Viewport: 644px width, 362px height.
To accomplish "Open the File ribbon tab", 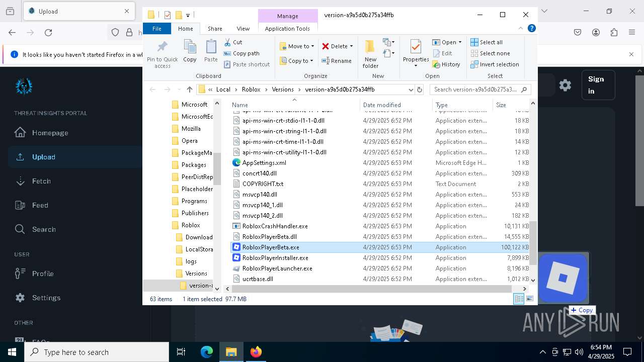I will (157, 29).
